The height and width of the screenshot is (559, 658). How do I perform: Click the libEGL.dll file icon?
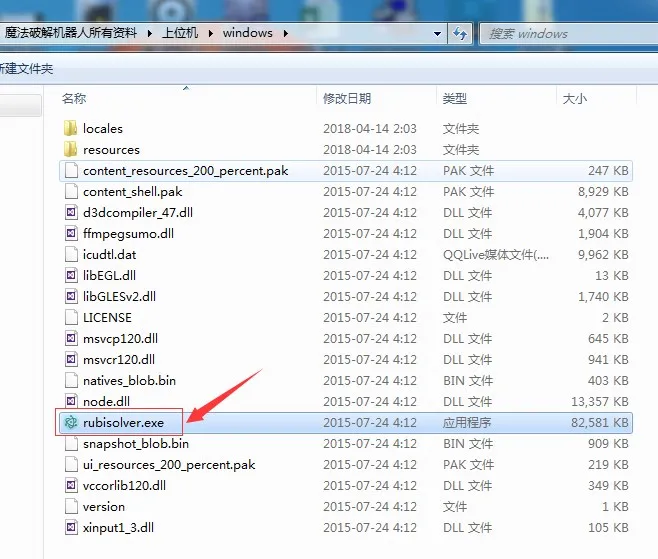[x=71, y=275]
